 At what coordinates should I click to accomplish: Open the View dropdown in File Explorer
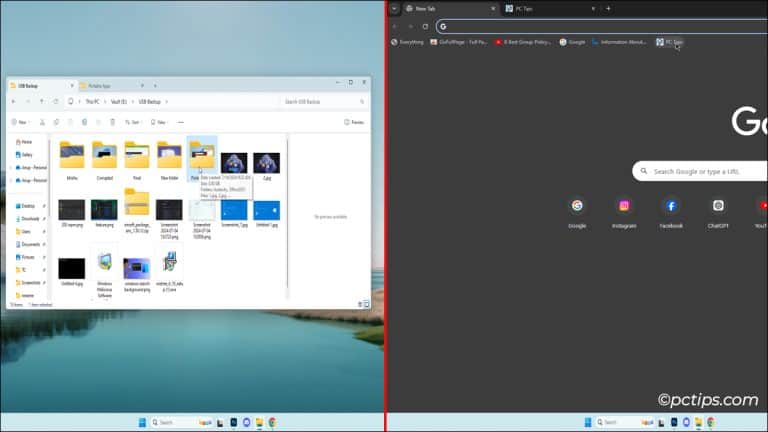(160, 122)
